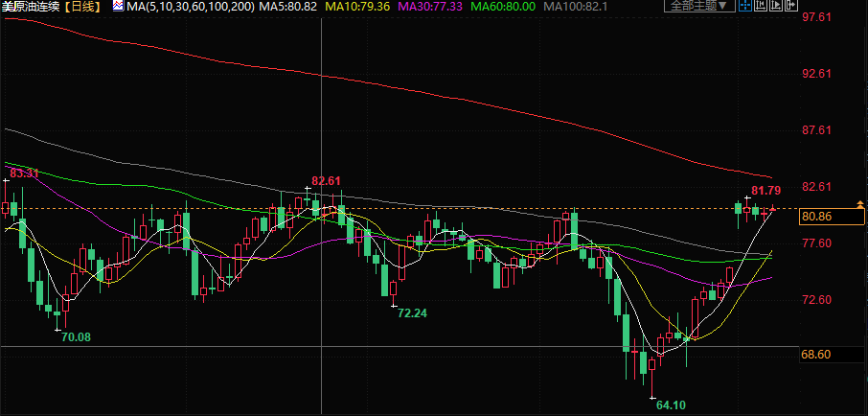Click the MA100:82.1 value
This screenshot has height=416, width=868.
(x=576, y=8)
